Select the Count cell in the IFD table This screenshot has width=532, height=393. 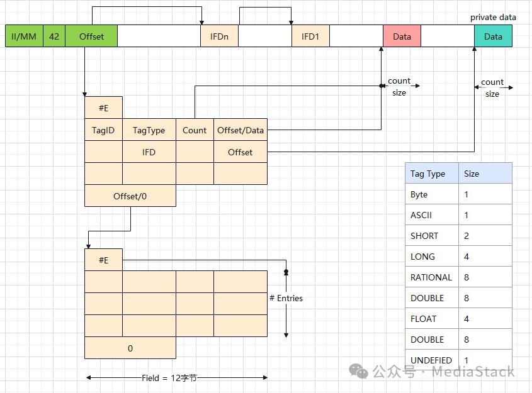coord(195,130)
